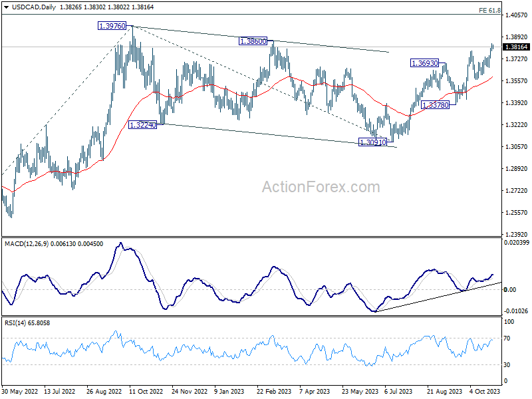The width and height of the screenshot is (532, 399).
Task: Select the 1.36930 price label
Action: [x=424, y=63]
